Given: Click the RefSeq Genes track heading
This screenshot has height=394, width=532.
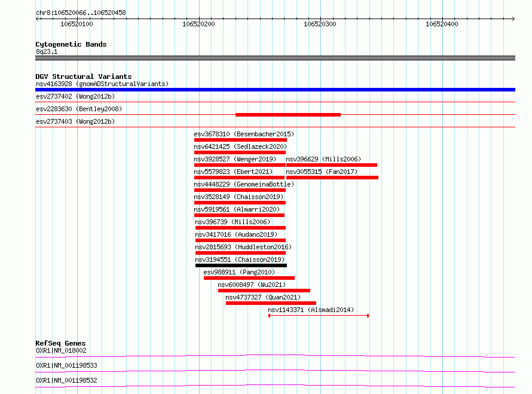Looking at the screenshot, I should (x=60, y=343).
